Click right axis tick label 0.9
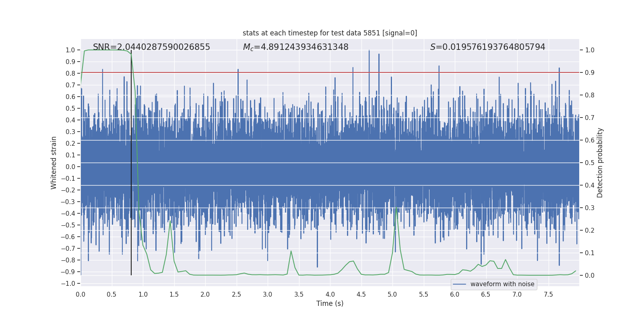644x322 pixels. [x=590, y=73]
